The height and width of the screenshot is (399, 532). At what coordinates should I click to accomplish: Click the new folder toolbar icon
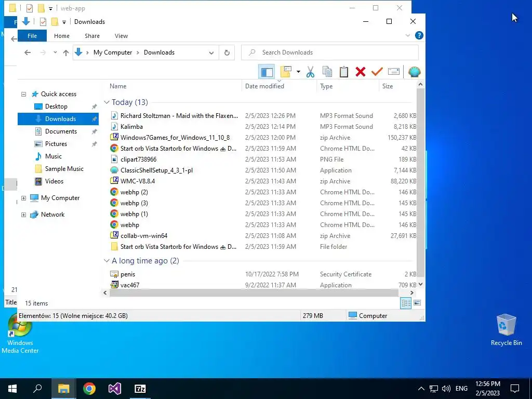[286, 72]
